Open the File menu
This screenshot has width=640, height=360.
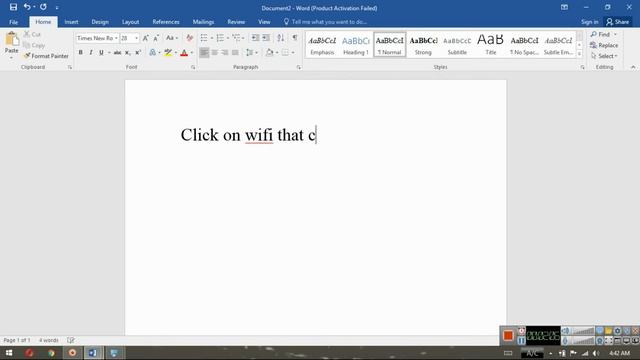point(13,22)
